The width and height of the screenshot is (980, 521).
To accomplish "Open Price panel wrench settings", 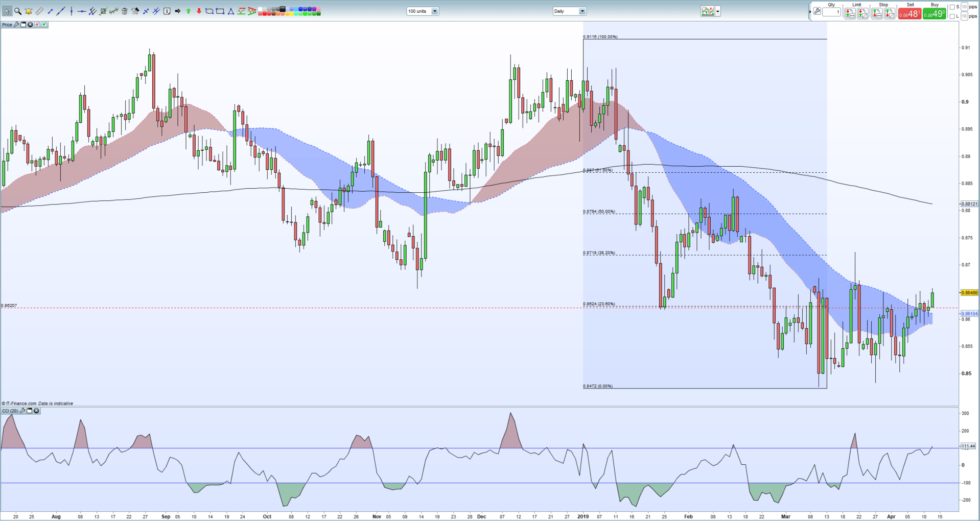I will pyautogui.click(x=16, y=25).
